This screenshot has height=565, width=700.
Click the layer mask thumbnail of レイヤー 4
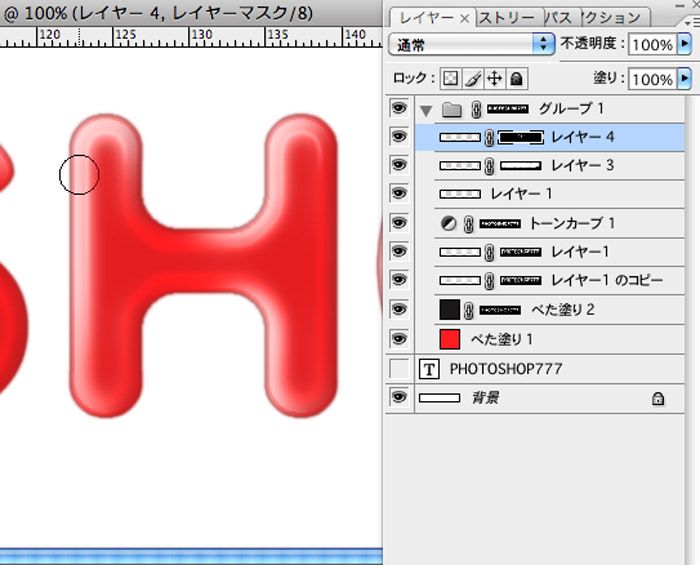pos(520,137)
